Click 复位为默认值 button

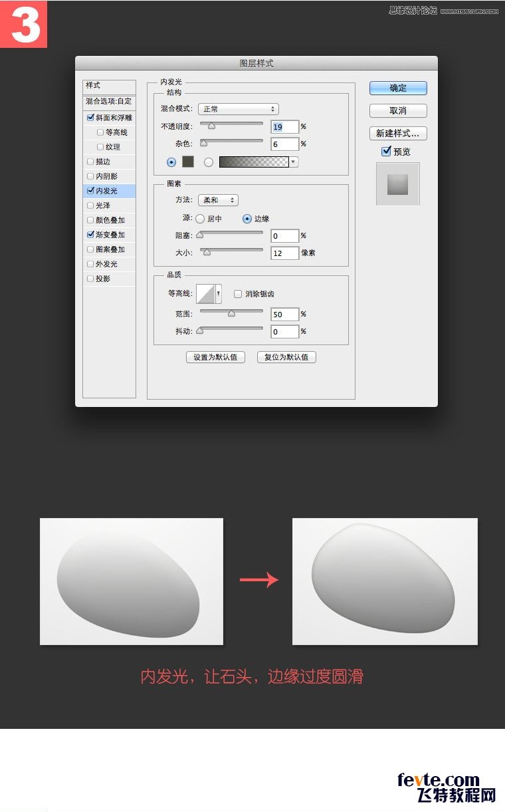(x=286, y=357)
